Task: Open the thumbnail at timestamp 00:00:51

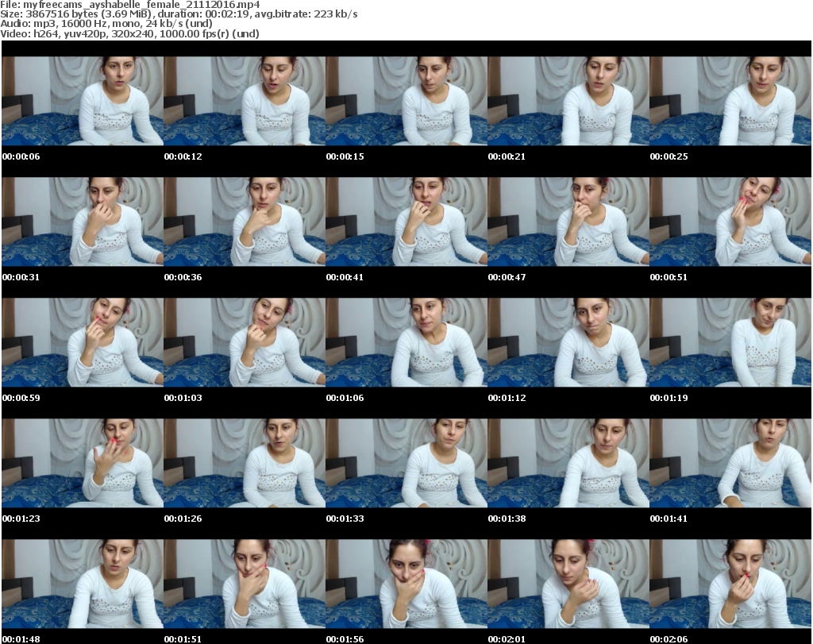Action: (x=730, y=222)
